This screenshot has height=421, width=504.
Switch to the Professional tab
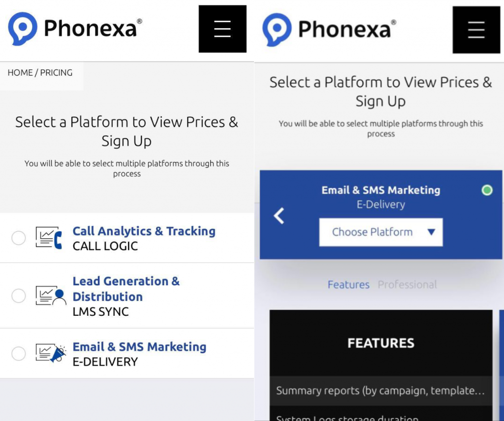407,285
